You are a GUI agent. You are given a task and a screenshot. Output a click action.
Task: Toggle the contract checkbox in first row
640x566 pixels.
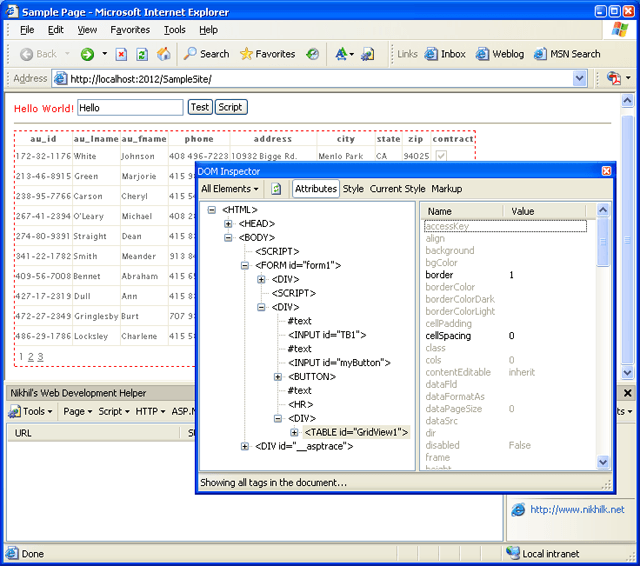(441, 156)
